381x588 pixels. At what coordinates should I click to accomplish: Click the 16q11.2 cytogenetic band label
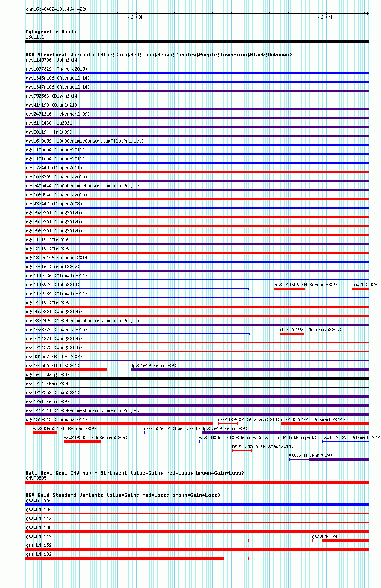click(x=35, y=37)
